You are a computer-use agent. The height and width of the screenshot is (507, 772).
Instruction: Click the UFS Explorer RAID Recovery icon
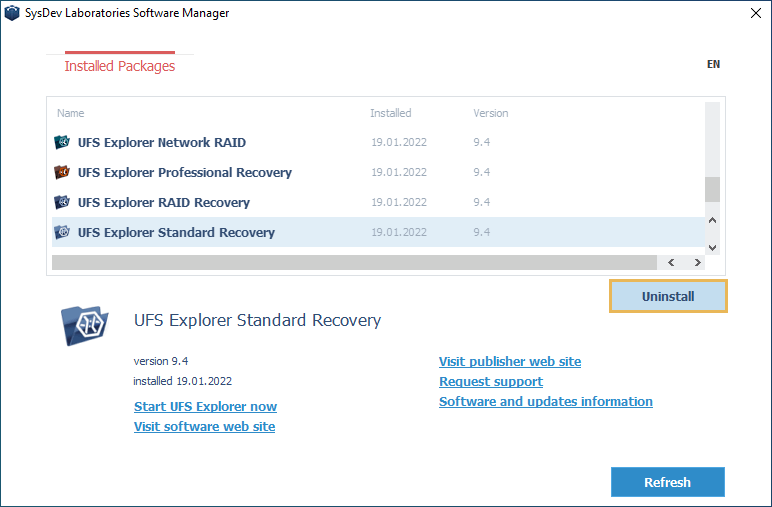pyautogui.click(x=62, y=202)
